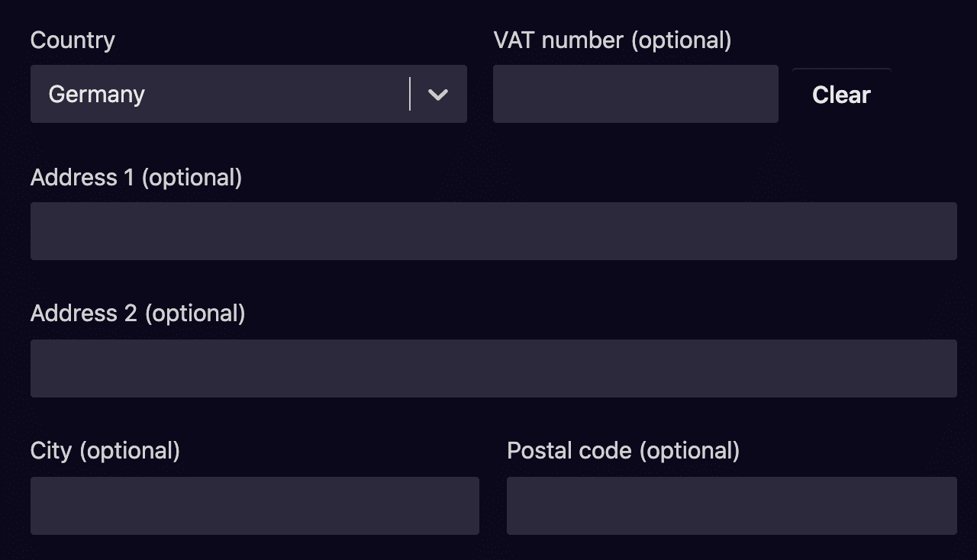Viewport: 977px width, 560px height.
Task: Click "(optional)" beside Postal code label
Action: (x=689, y=451)
